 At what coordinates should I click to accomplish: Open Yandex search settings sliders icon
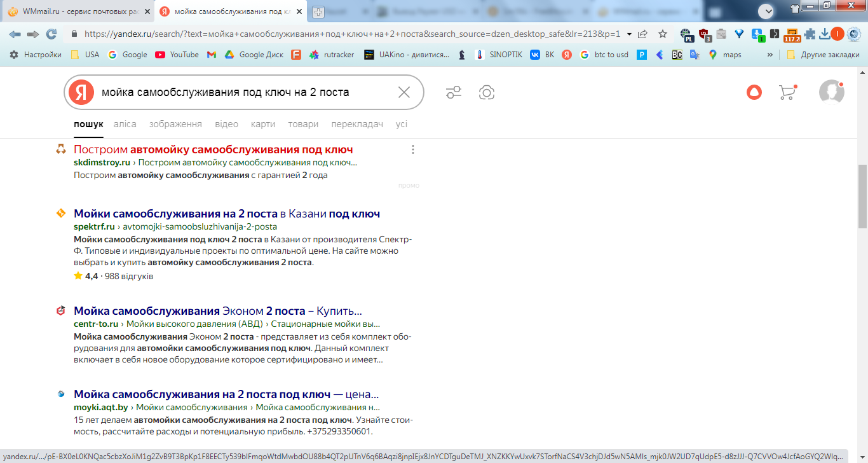pos(454,93)
